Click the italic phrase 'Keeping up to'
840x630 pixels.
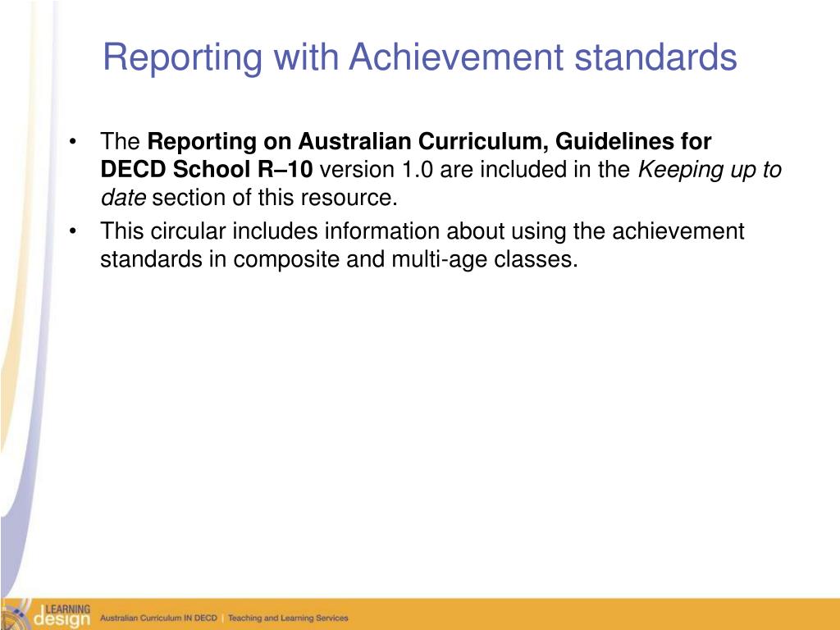(710, 171)
